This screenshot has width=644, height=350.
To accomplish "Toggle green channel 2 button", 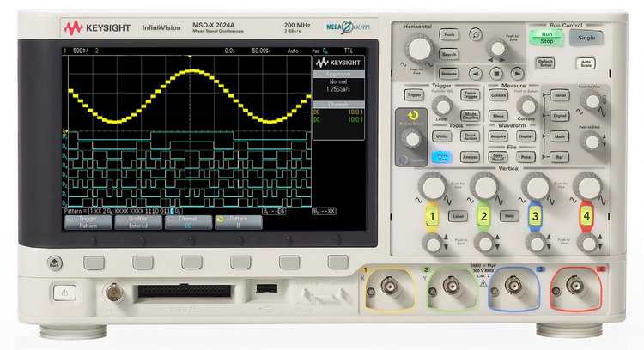I will pos(484,216).
